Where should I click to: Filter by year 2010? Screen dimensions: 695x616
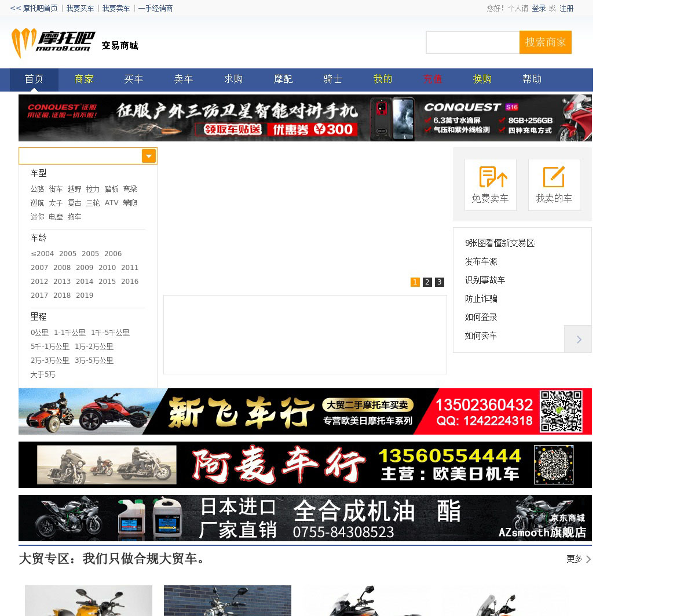[x=107, y=268]
